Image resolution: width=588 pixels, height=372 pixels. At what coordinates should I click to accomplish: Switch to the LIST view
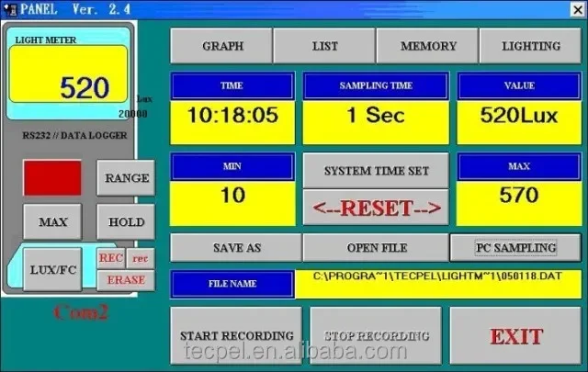(324, 46)
